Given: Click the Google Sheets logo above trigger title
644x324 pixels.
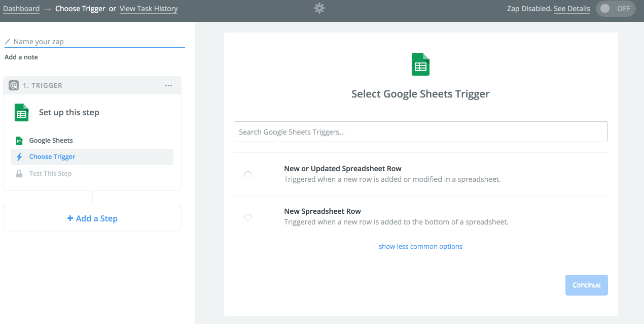Looking at the screenshot, I should click(420, 64).
